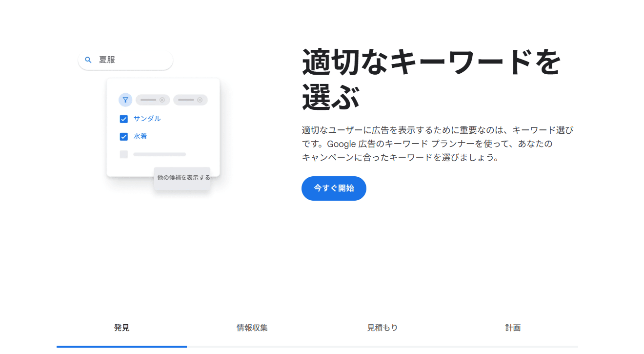
Task: Open the 発見 tab
Action: [x=121, y=328]
